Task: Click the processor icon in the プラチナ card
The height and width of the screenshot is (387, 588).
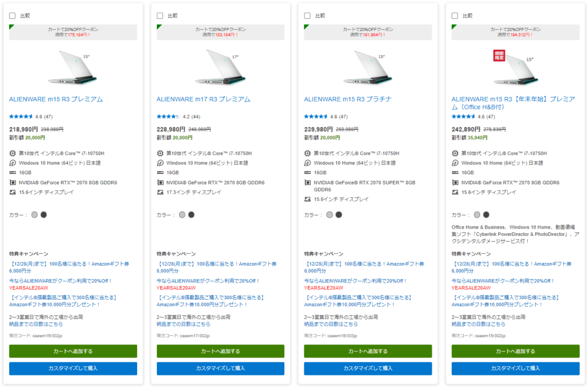Action: [308, 153]
